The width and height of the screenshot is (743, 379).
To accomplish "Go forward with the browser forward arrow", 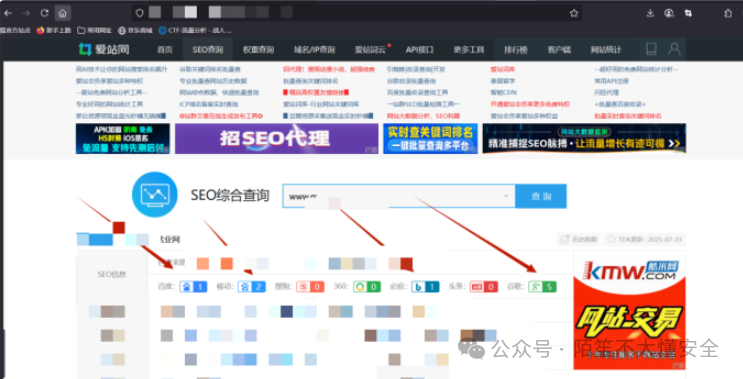I will click(x=27, y=13).
